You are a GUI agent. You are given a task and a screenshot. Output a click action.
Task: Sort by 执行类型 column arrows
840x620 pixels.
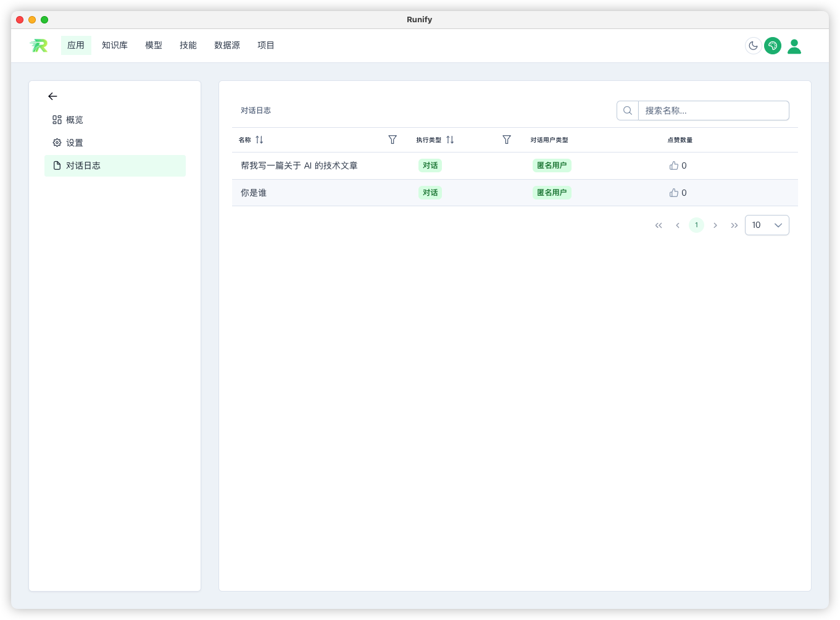(x=450, y=140)
